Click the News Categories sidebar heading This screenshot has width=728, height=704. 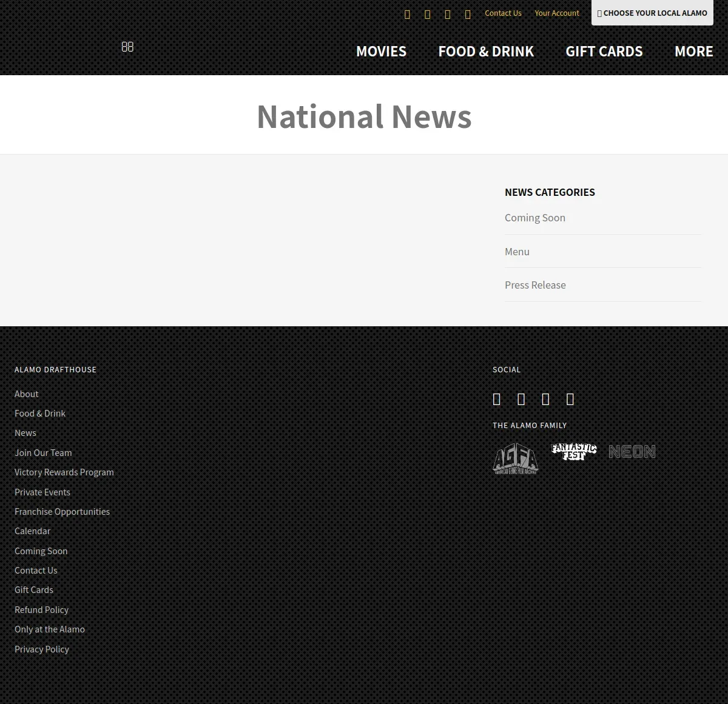coord(550,192)
